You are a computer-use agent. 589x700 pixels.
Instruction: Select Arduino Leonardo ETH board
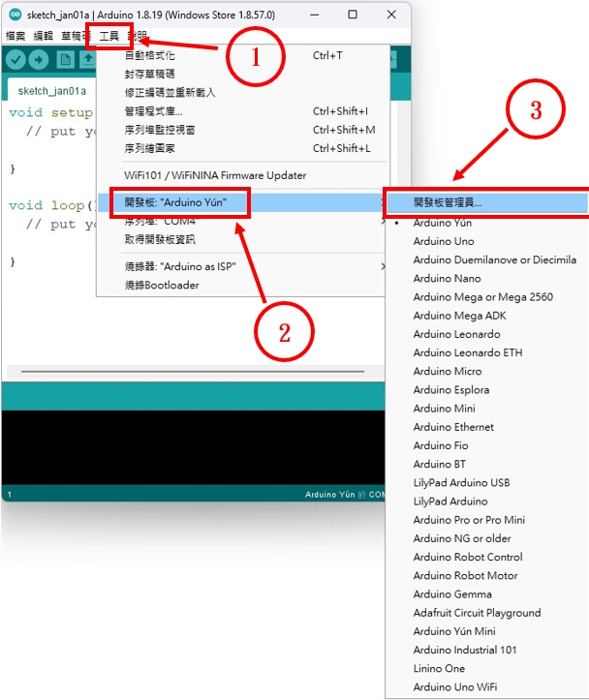[487, 352]
